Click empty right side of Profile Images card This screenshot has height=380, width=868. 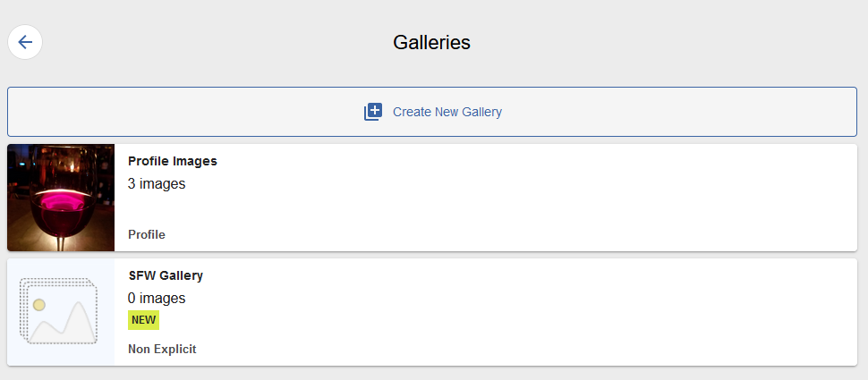coord(626,198)
